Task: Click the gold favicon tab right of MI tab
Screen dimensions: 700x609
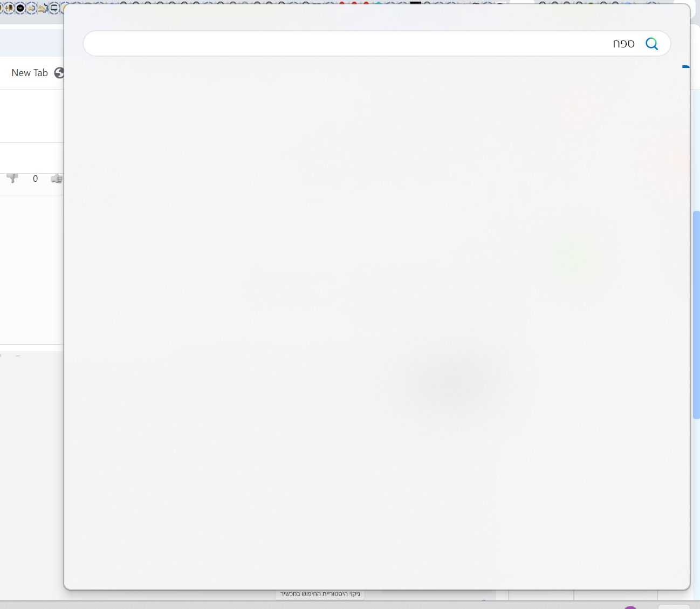Action: [31, 8]
